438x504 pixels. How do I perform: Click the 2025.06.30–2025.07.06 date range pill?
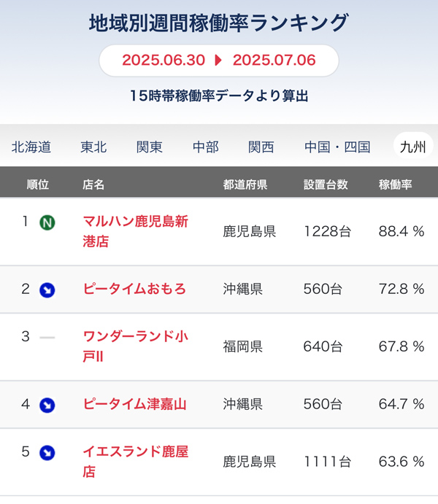click(219, 61)
